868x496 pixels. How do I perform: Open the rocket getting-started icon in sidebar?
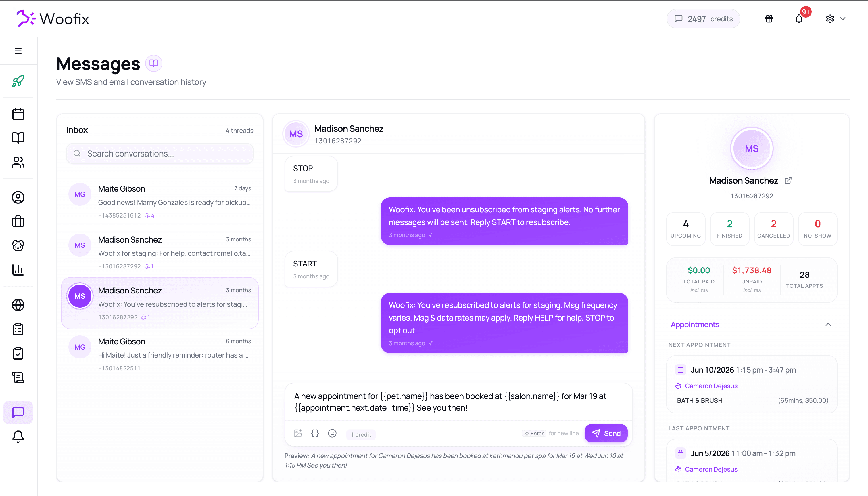tap(18, 81)
